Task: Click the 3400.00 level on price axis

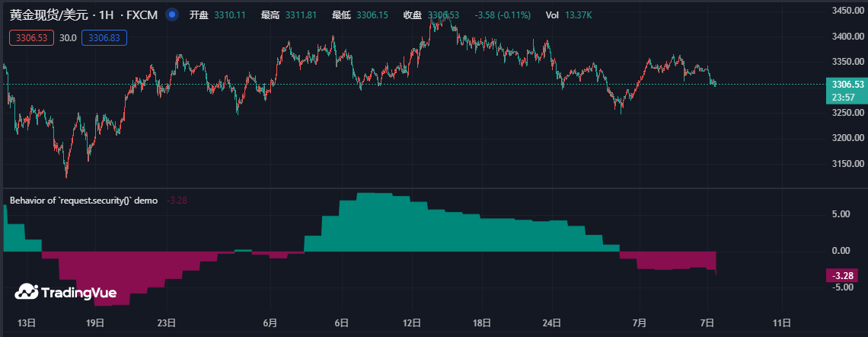Action: 847,37
